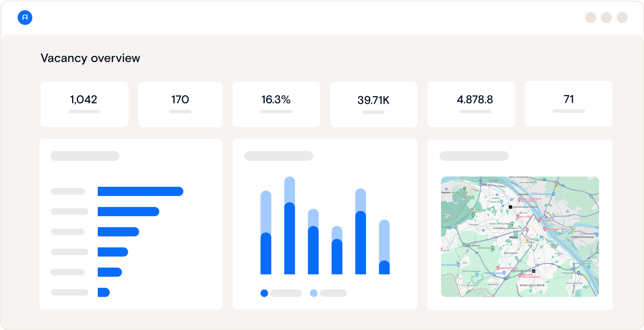
Task: Click the AxeZone Axtwerfen-Mainz black marker
Action: point(511,207)
